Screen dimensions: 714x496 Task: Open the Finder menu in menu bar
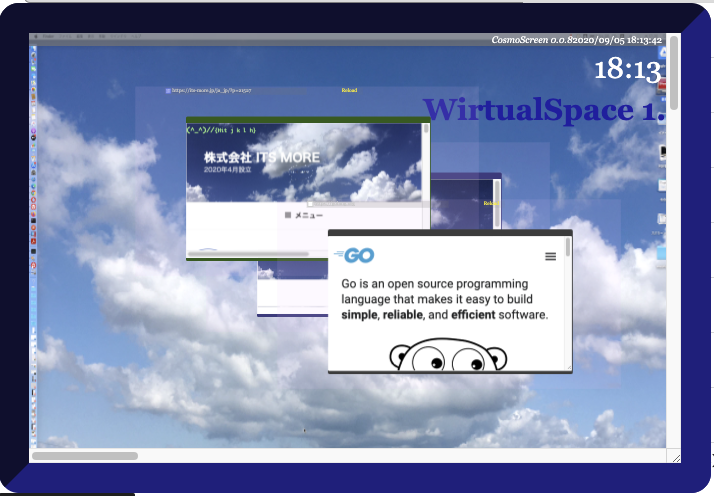click(x=48, y=38)
